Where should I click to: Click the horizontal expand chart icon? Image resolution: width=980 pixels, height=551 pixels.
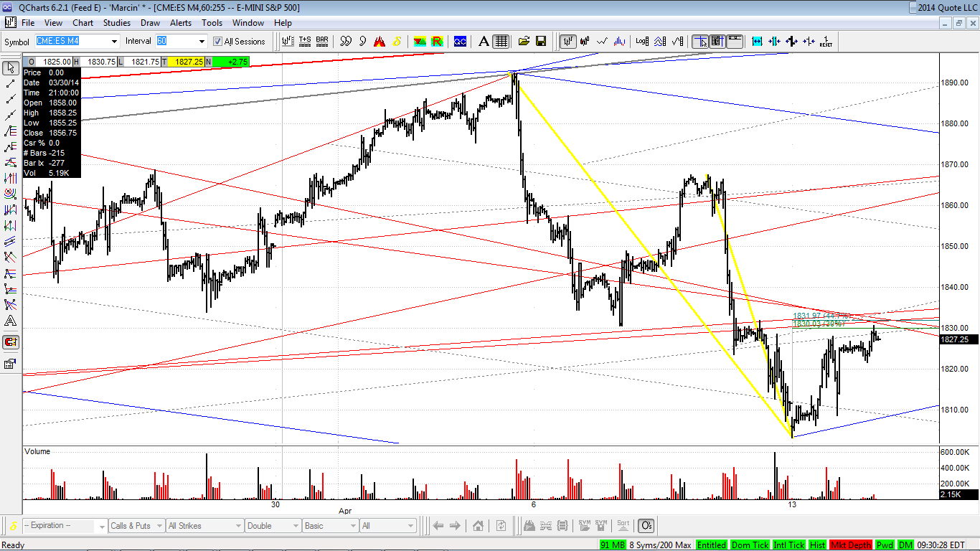pos(757,41)
